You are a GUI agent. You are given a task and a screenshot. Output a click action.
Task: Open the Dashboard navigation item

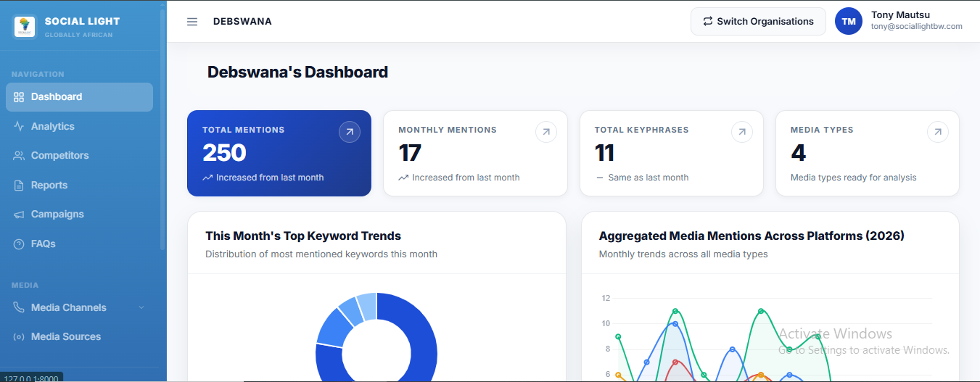click(x=79, y=97)
